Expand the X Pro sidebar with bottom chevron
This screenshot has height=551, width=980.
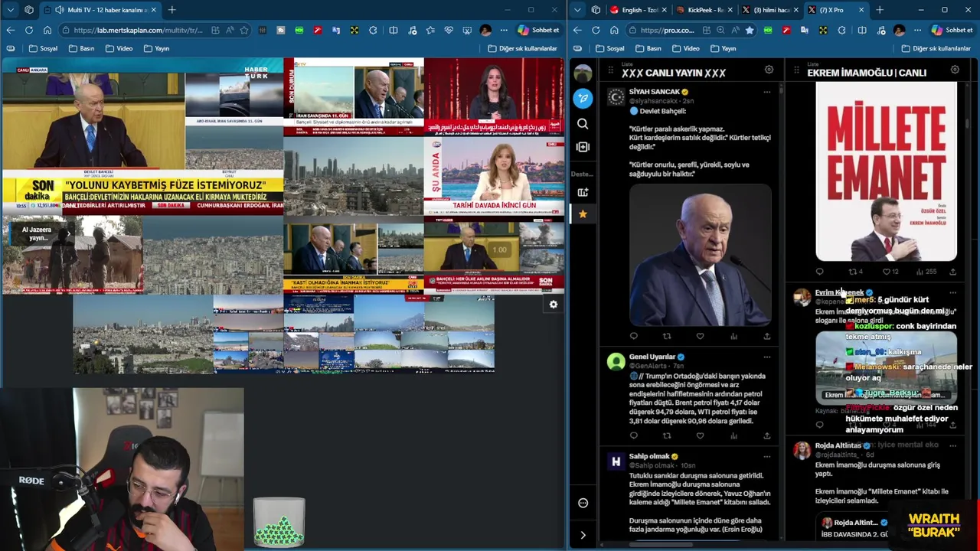pos(583,535)
